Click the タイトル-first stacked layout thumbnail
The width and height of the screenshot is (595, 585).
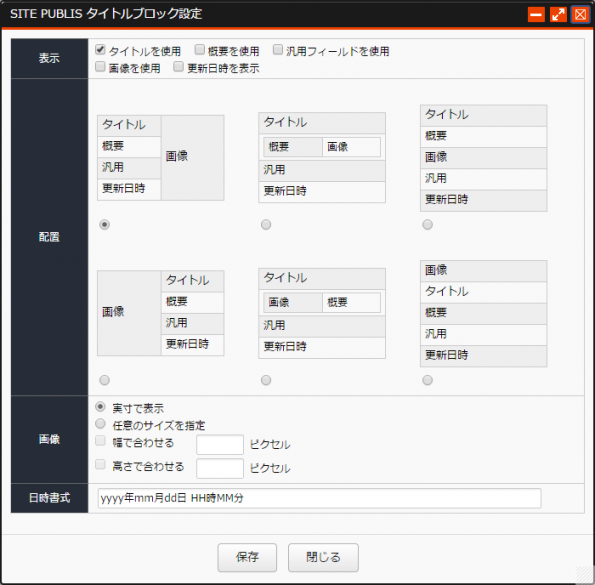tap(483, 158)
